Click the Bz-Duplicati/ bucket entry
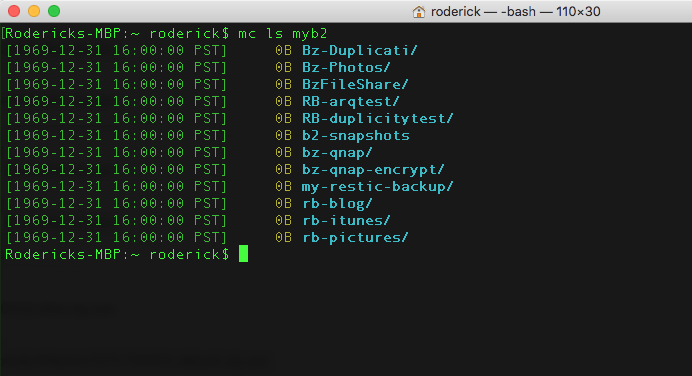 pos(359,50)
